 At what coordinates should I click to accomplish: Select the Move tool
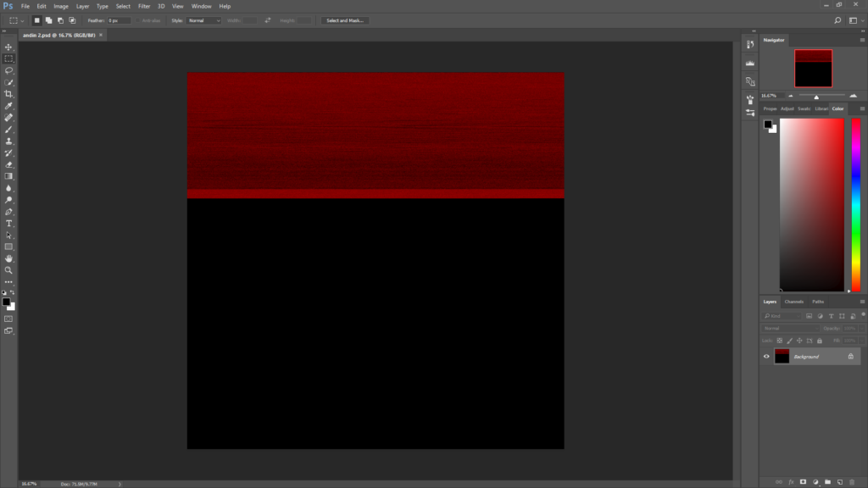[x=8, y=47]
